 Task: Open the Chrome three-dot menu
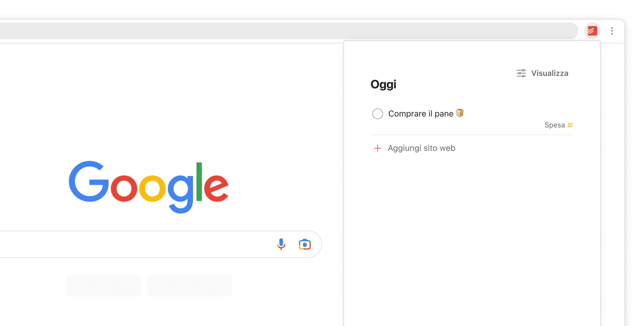point(612,31)
